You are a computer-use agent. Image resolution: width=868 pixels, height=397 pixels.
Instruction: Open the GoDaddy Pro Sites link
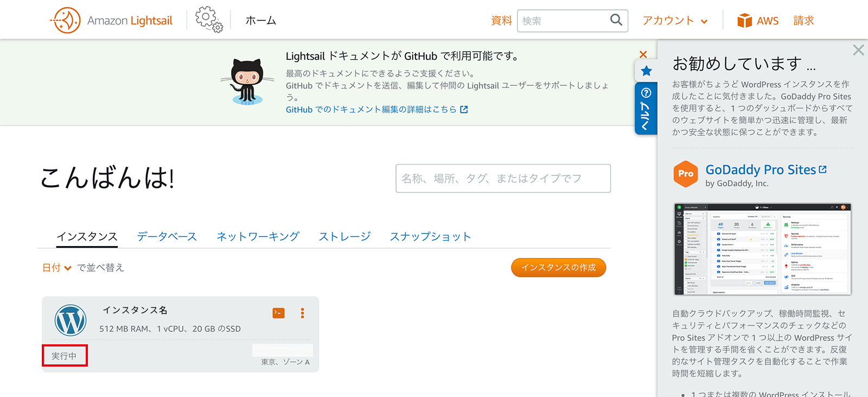click(761, 169)
